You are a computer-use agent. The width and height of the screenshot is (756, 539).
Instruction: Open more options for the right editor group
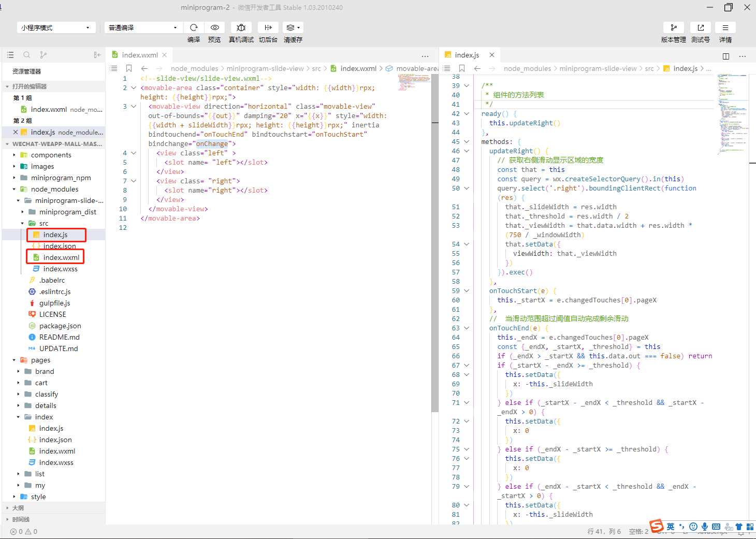[x=743, y=56]
